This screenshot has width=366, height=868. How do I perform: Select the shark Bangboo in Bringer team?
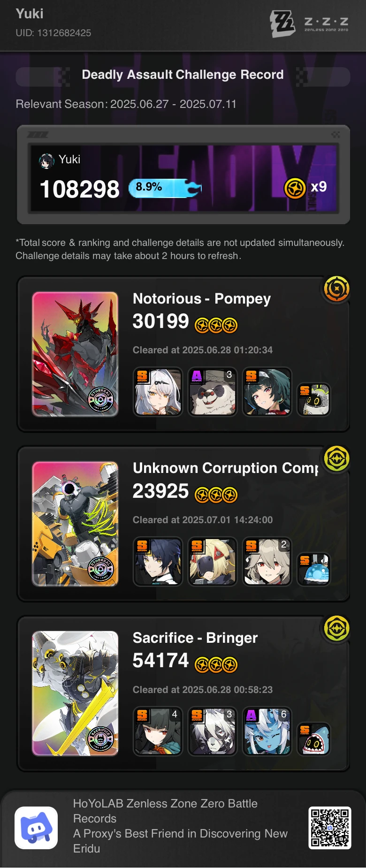point(314,739)
